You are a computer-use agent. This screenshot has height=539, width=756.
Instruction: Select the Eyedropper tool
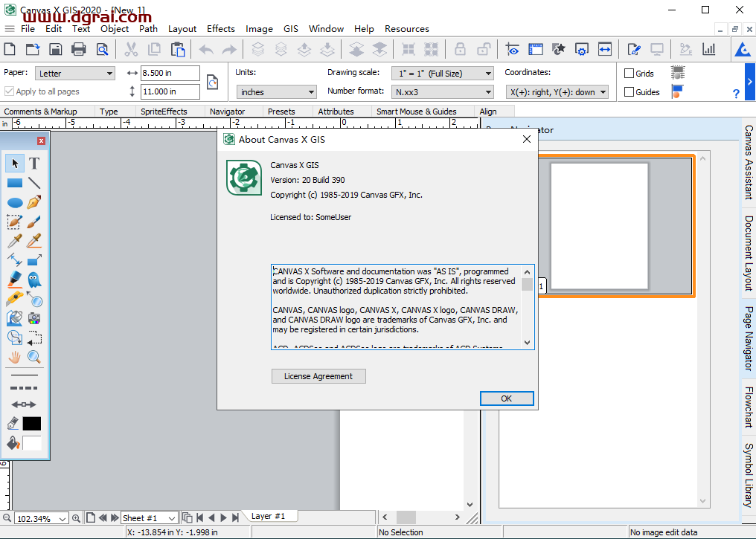pos(15,241)
